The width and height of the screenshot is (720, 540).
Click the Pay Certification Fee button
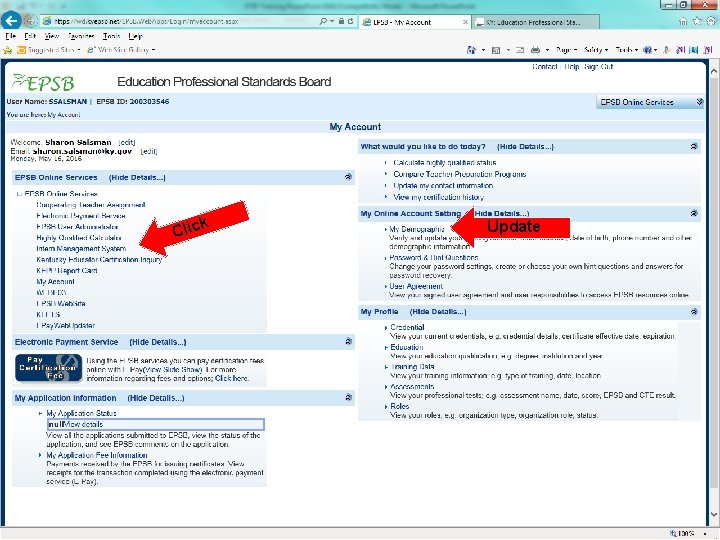tap(49, 368)
